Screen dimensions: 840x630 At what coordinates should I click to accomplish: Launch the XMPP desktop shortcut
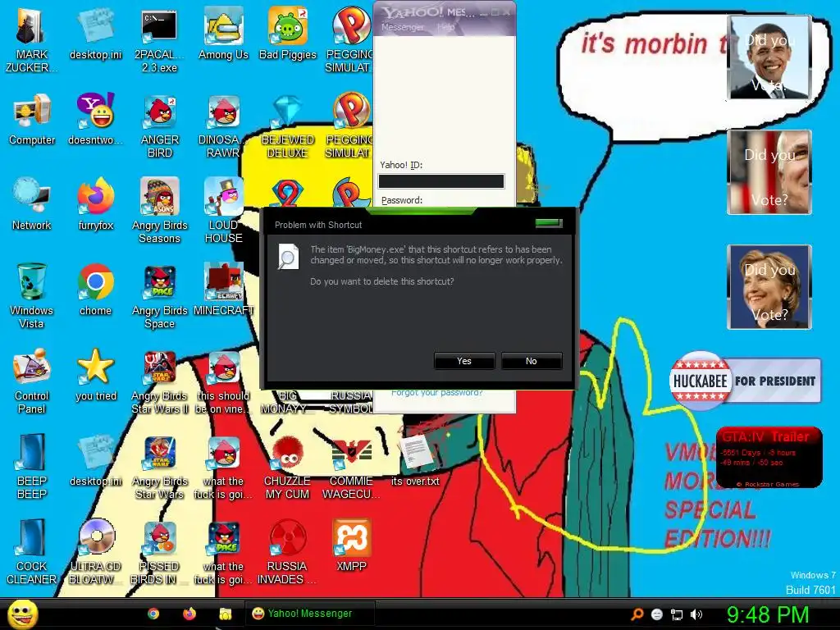tap(351, 546)
